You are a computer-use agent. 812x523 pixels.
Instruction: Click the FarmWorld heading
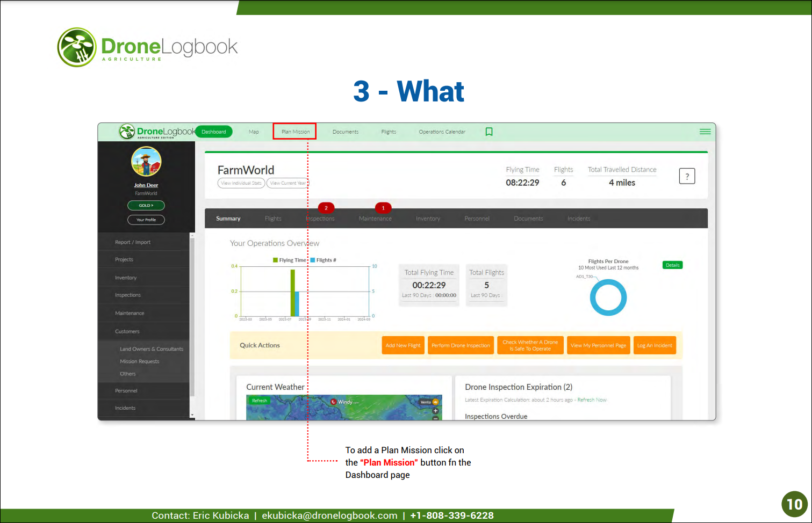[x=246, y=170]
